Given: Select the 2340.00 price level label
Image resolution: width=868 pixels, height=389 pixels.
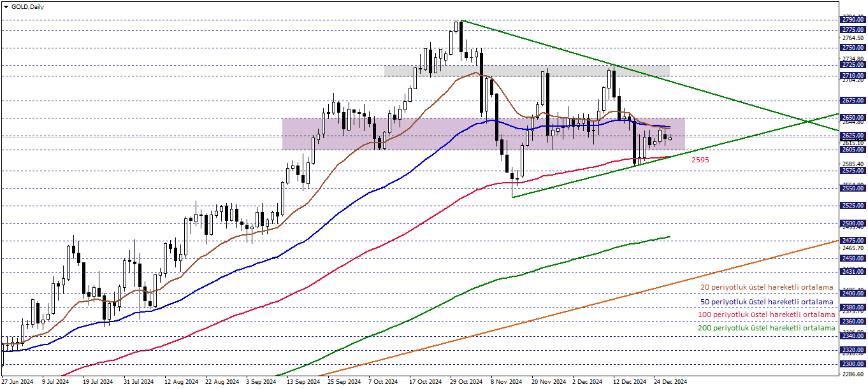Looking at the screenshot, I should pyautogui.click(x=853, y=336).
